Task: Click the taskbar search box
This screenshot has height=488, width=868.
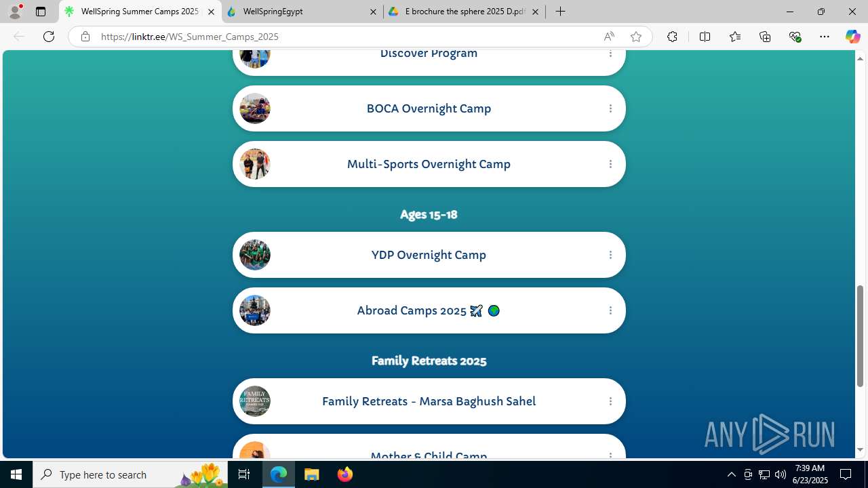Action: tap(129, 474)
